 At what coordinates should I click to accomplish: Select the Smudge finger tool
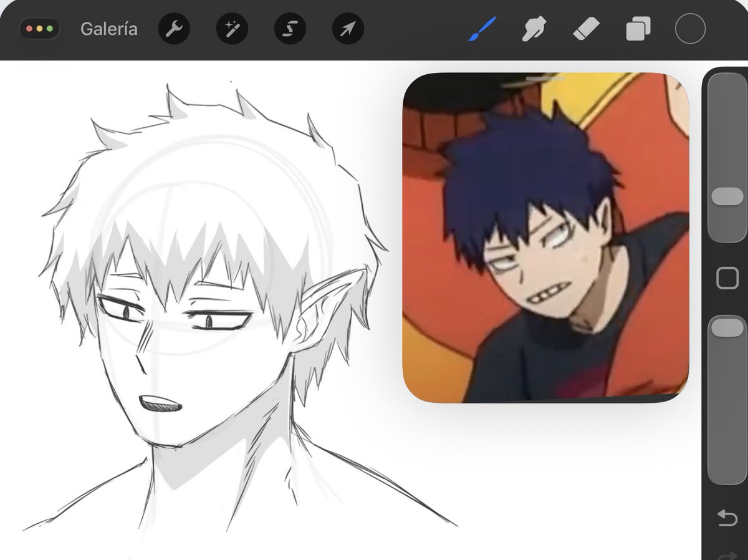coord(534,29)
